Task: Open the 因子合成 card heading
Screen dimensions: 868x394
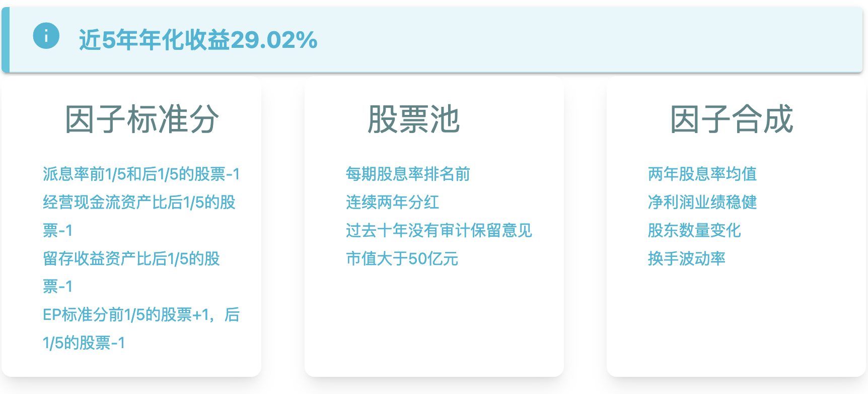Action: pyautogui.click(x=732, y=119)
